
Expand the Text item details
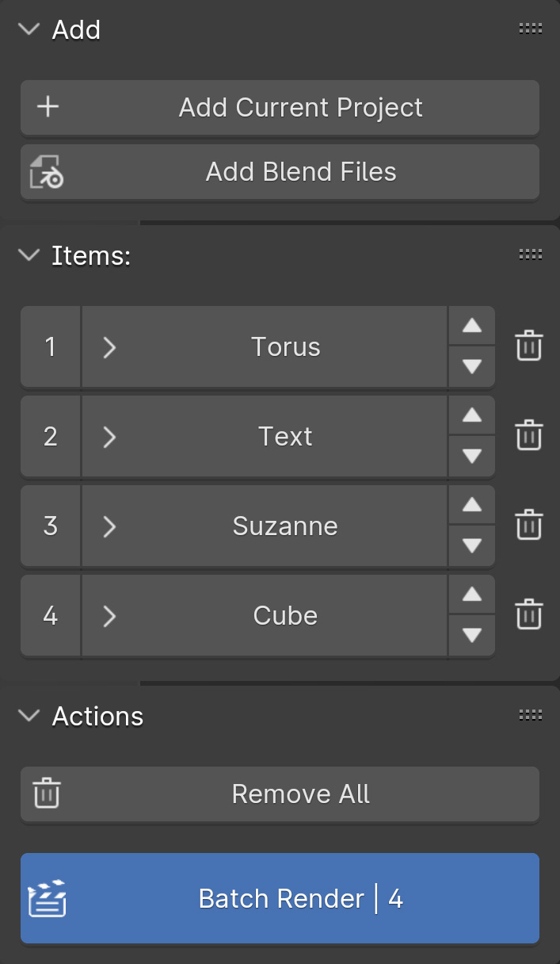(x=109, y=436)
